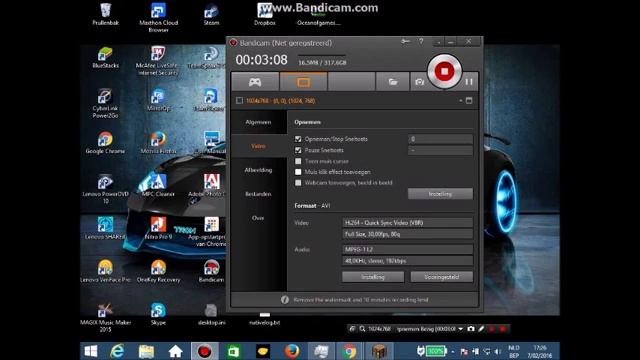Enable Muis klik effect toevoegen

coord(298,172)
